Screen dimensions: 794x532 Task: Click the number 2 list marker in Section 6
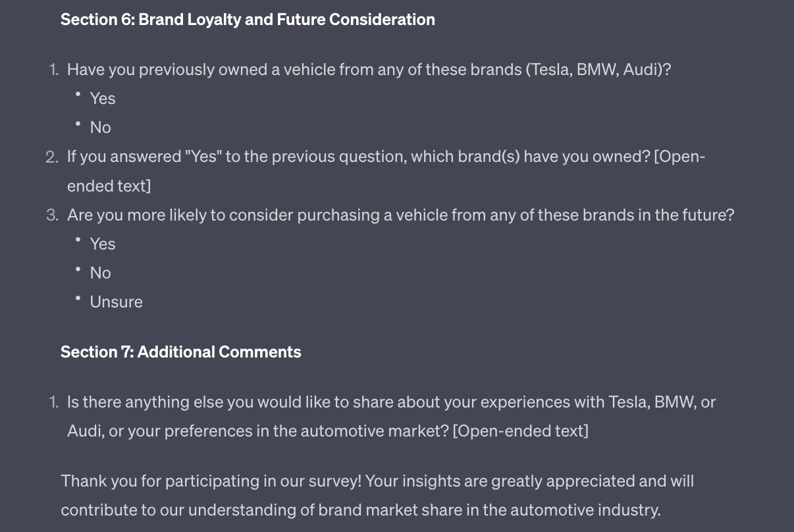click(x=52, y=157)
